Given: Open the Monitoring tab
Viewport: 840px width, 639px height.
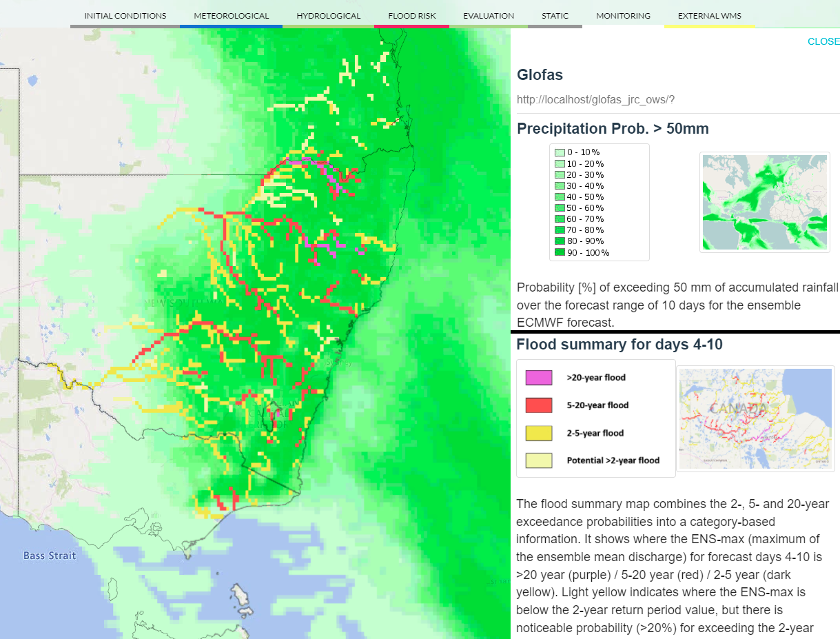Looking at the screenshot, I should pos(623,15).
